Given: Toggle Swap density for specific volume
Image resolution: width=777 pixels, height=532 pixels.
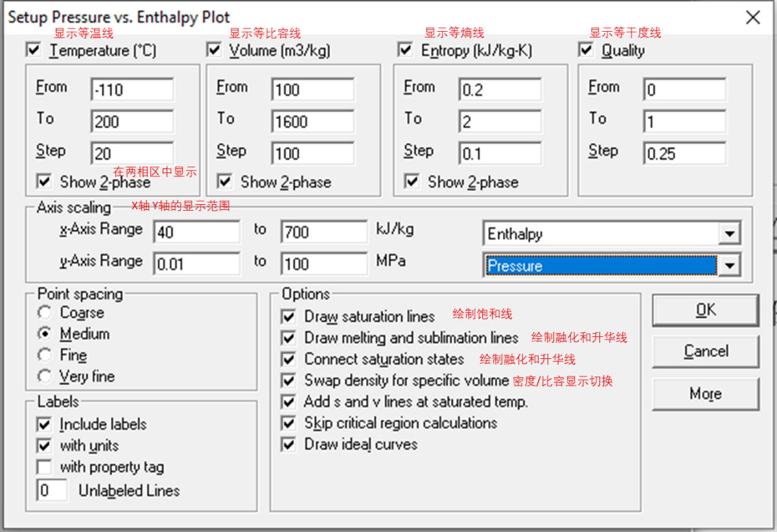Looking at the screenshot, I should point(289,380).
